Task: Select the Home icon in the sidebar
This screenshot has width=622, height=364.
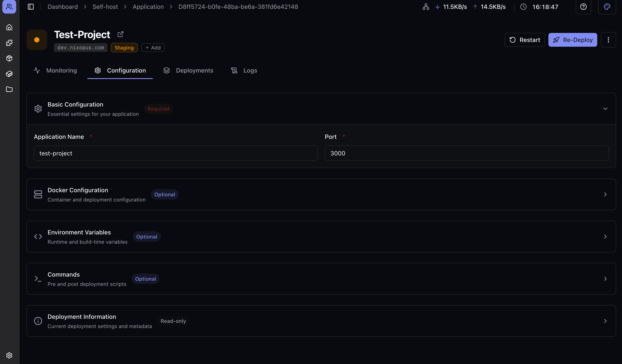Action: pos(9,27)
